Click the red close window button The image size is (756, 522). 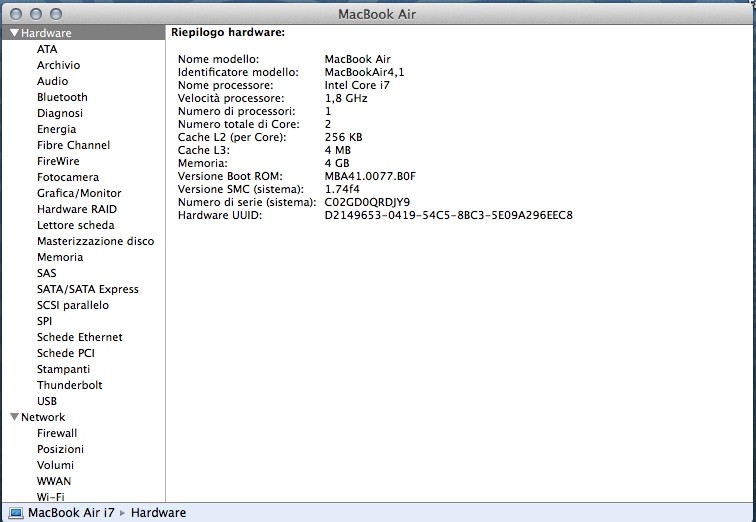click(x=14, y=14)
